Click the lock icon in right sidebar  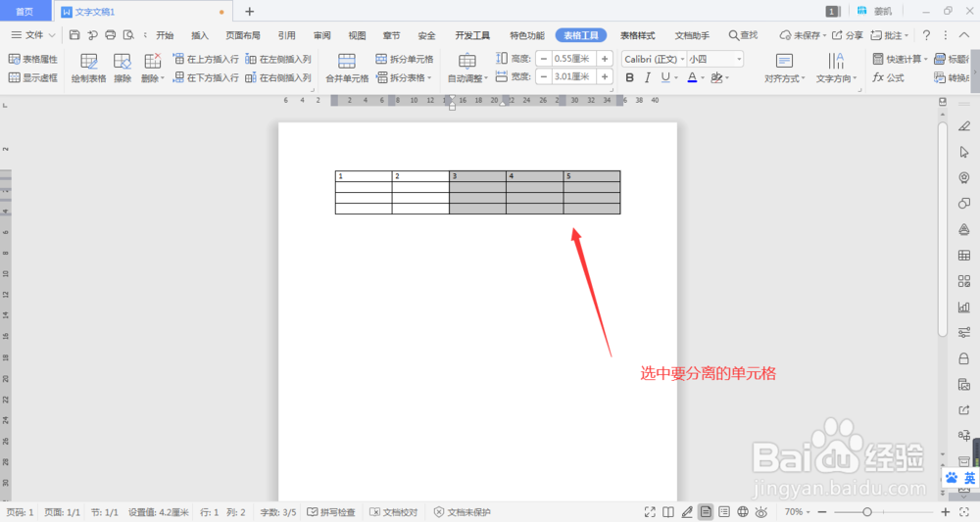[963, 358]
